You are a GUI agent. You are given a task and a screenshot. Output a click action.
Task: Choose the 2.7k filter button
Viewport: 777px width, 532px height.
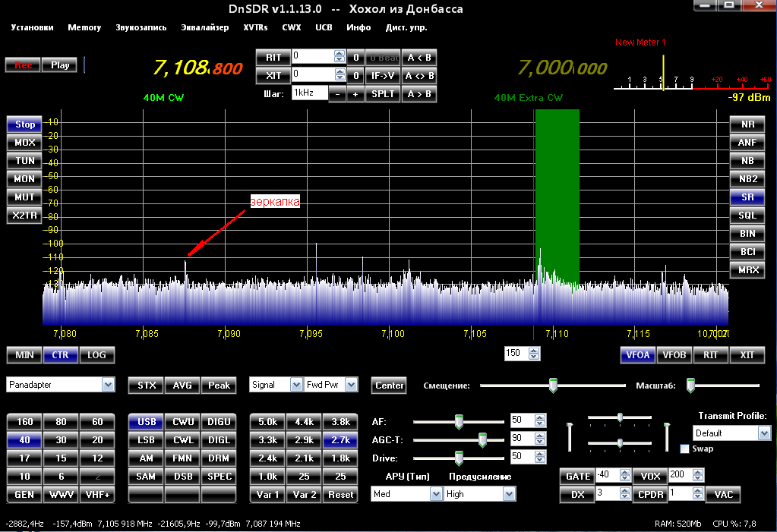pyautogui.click(x=340, y=440)
